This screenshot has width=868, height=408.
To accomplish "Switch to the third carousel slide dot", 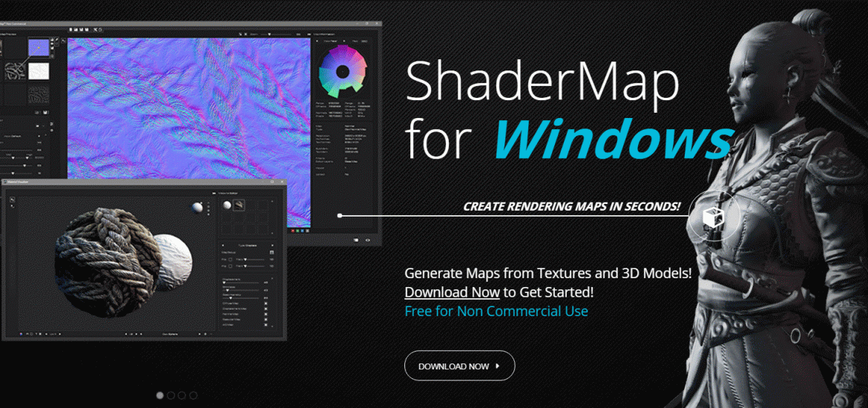I will (182, 395).
